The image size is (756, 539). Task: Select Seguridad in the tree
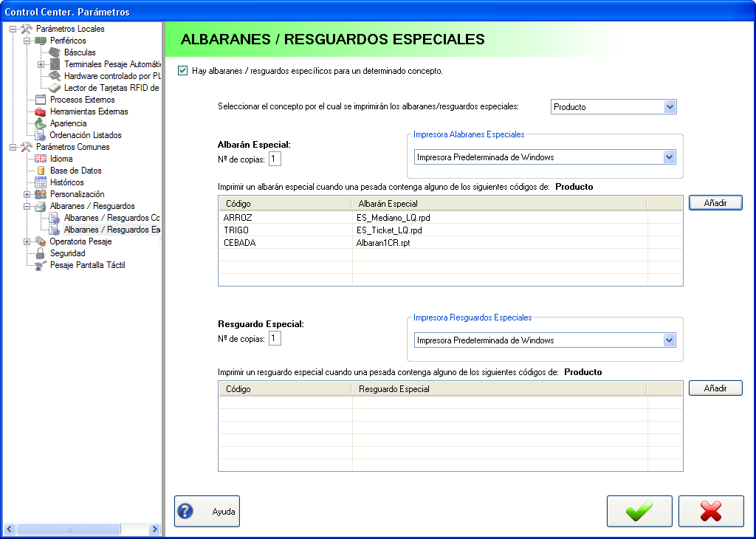(67, 253)
